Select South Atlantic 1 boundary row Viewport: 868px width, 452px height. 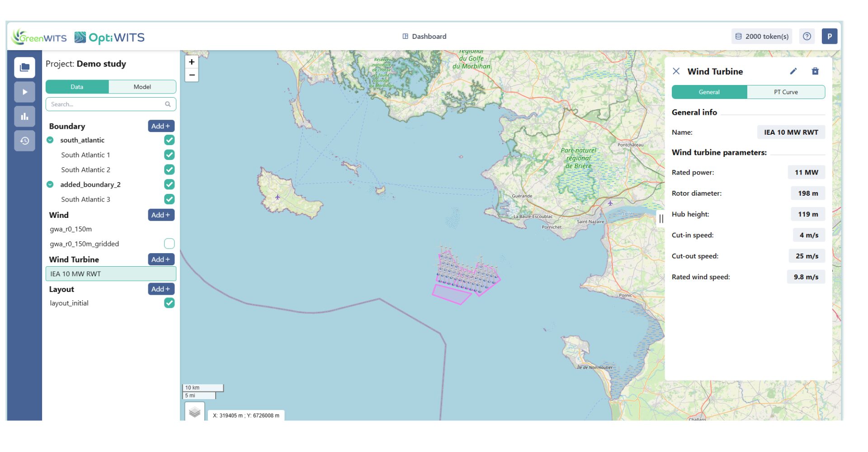click(86, 155)
